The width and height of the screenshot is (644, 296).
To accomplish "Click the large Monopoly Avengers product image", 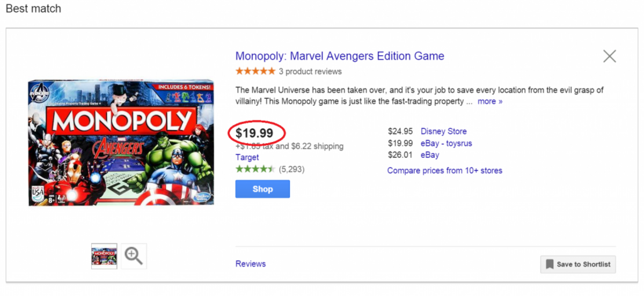I will (x=121, y=143).
